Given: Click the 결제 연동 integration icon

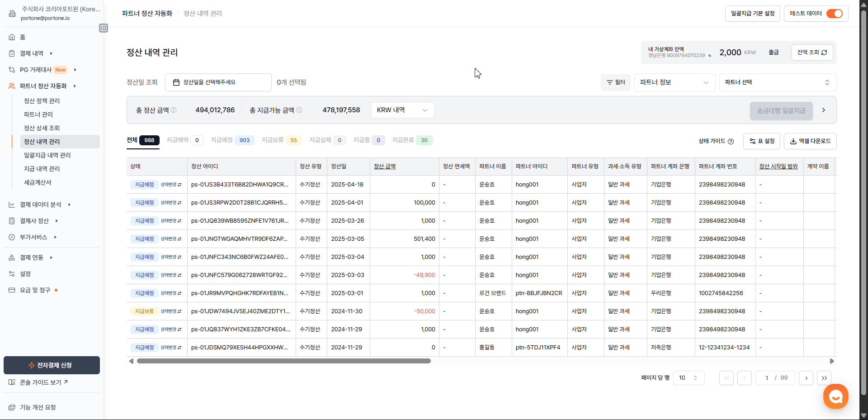Looking at the screenshot, I should coord(12,258).
